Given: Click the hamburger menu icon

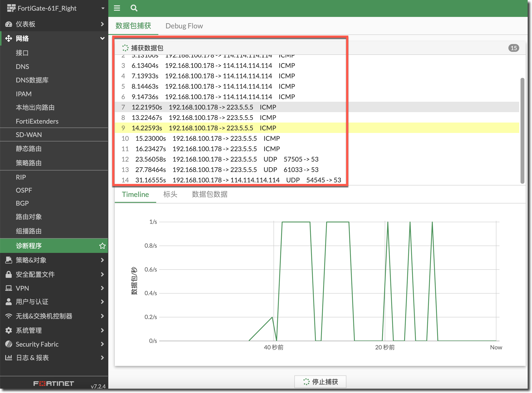Looking at the screenshot, I should [117, 8].
